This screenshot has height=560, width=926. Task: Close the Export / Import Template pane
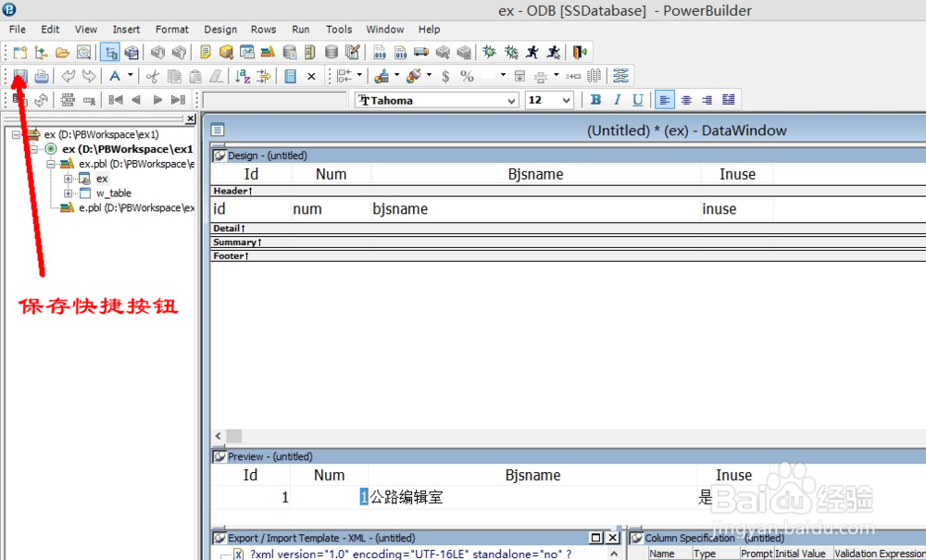pos(613,538)
